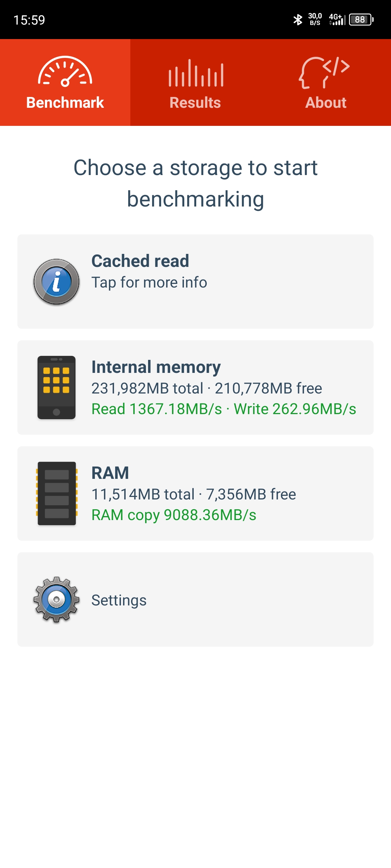Select the Benchmark tab label
This screenshot has height=868, width=391.
[65, 103]
